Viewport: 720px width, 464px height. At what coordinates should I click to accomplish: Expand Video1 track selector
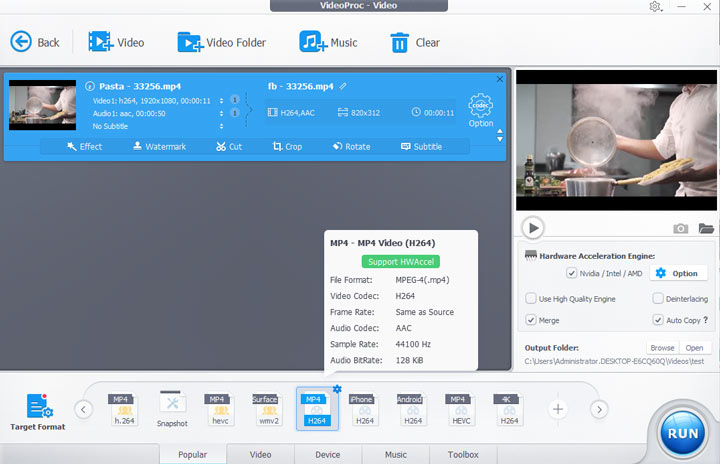tap(221, 101)
